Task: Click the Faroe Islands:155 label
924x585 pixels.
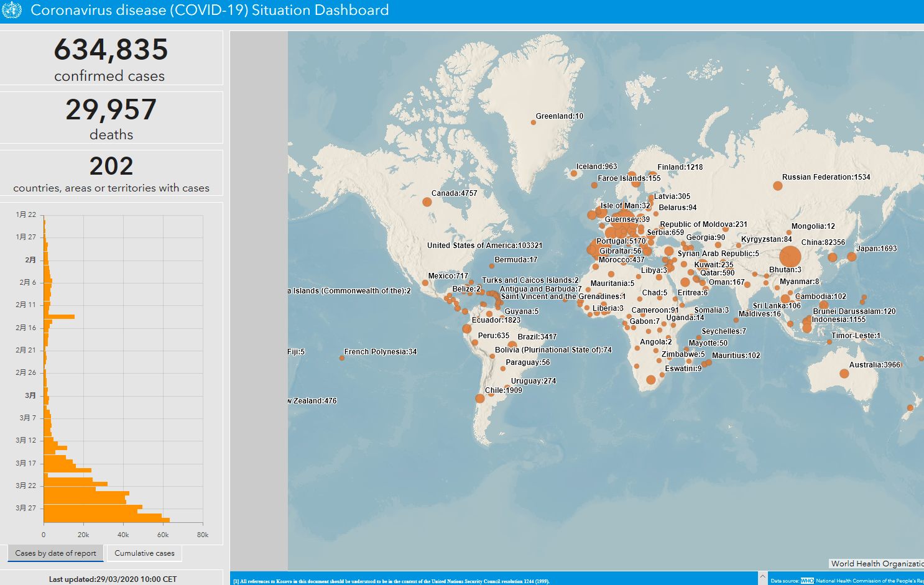Action: (629, 178)
